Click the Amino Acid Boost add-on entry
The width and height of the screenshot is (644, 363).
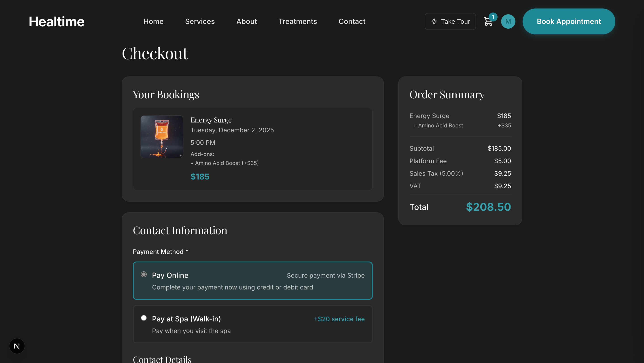click(225, 163)
